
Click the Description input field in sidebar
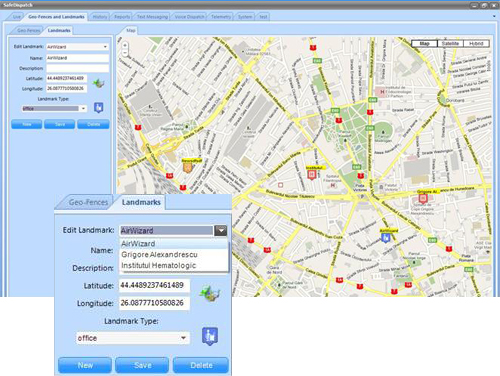pos(77,68)
